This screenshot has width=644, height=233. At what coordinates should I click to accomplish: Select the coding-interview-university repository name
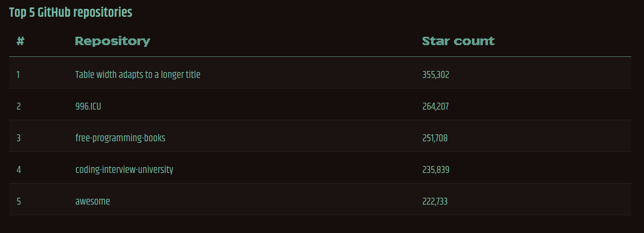pos(124,170)
